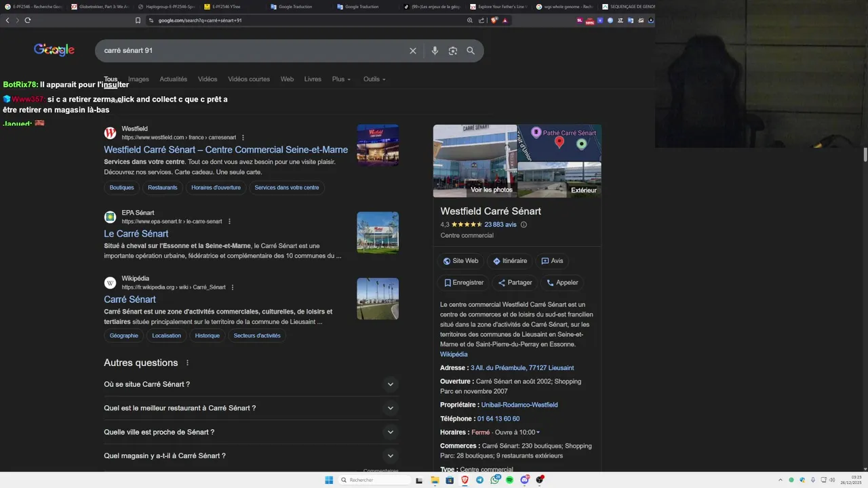Reload the page with the browser refresh icon
The width and height of the screenshot is (868, 488).
[x=28, y=20]
